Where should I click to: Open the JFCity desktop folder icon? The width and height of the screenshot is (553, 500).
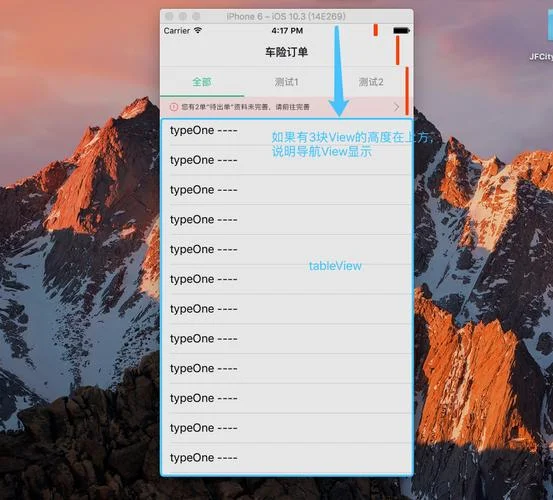point(549,26)
